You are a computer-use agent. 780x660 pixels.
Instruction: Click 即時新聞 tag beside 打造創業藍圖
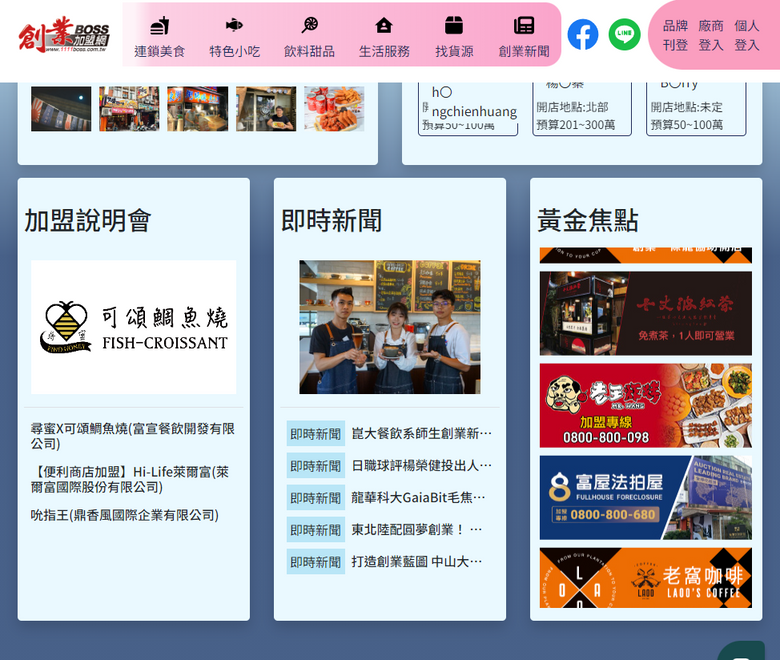pos(316,562)
